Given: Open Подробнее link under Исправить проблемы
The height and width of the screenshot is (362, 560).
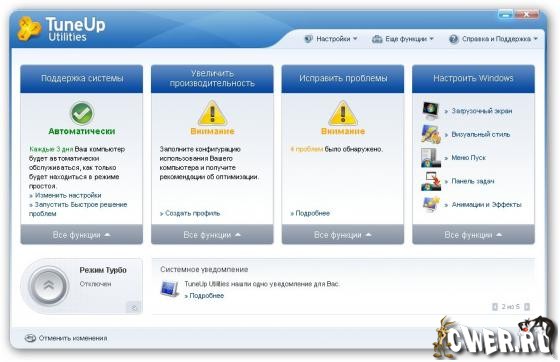Looking at the screenshot, I should pyautogui.click(x=310, y=213).
